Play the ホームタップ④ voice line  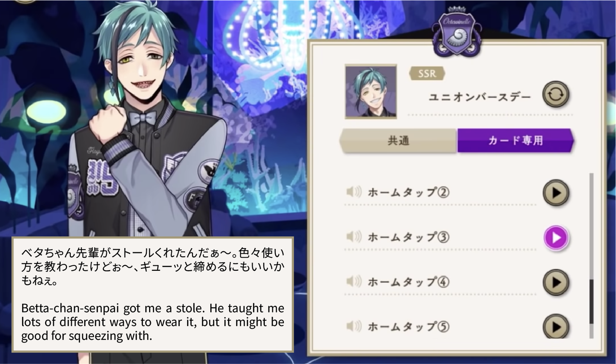click(556, 282)
